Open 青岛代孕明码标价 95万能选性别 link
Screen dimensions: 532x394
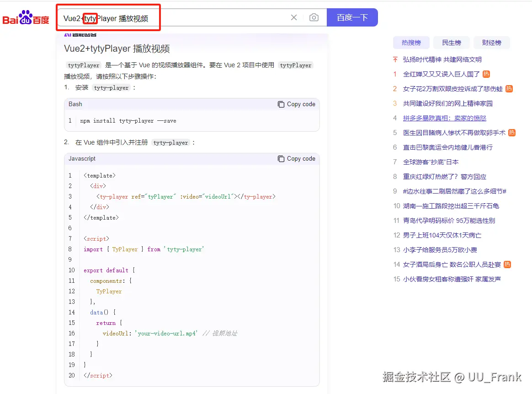(x=449, y=221)
